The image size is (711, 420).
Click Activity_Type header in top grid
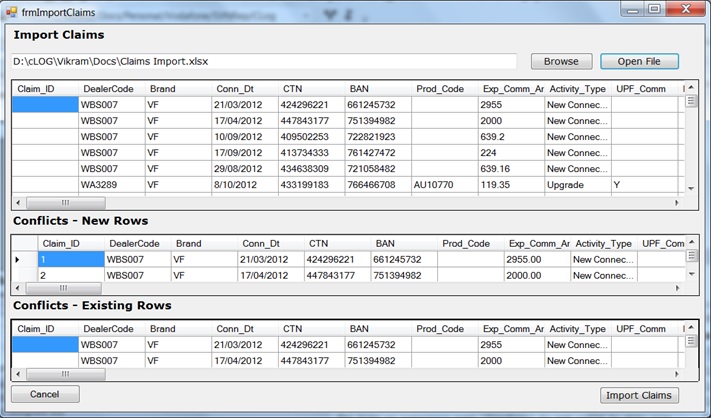pyautogui.click(x=578, y=89)
